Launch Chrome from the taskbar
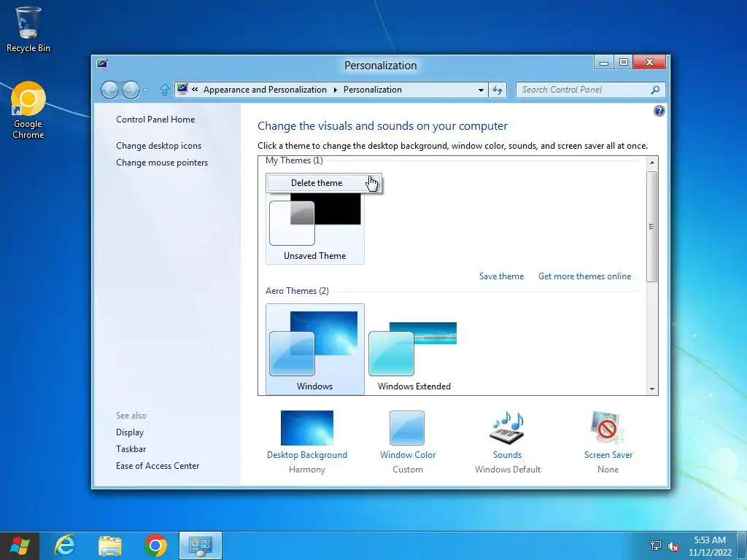The image size is (747, 560). coord(155,545)
